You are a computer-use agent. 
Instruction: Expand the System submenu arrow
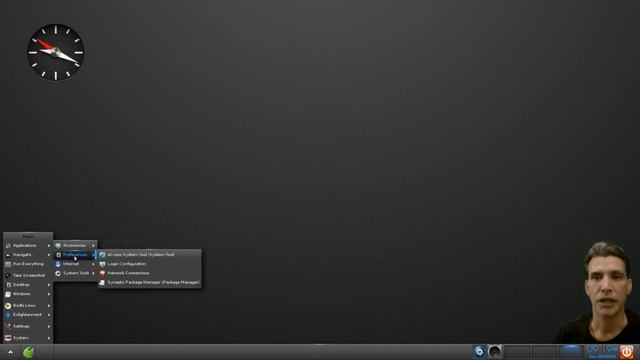click(49, 338)
